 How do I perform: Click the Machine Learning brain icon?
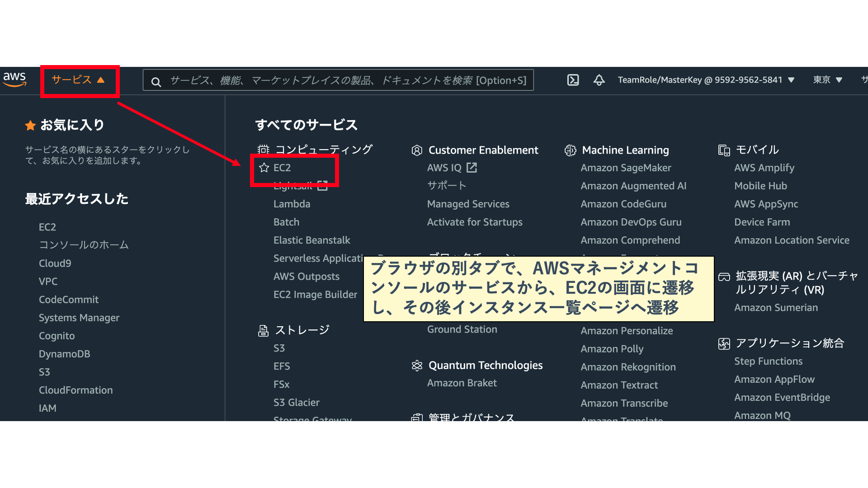tap(571, 150)
